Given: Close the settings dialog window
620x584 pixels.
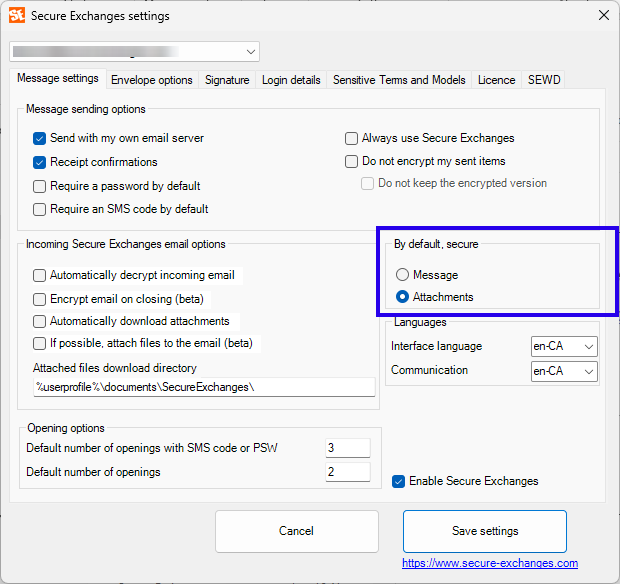Looking at the screenshot, I should 603,15.
